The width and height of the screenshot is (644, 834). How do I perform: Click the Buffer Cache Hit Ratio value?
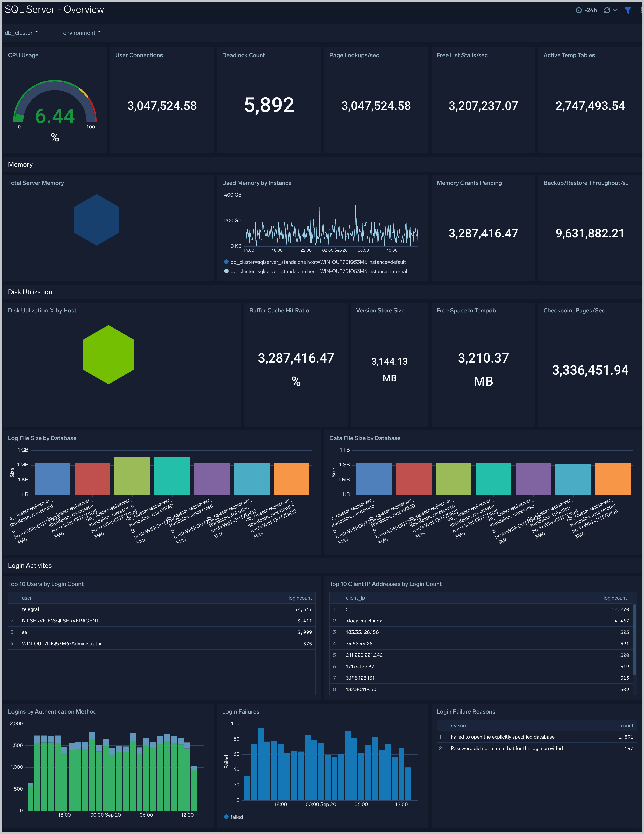tap(296, 358)
